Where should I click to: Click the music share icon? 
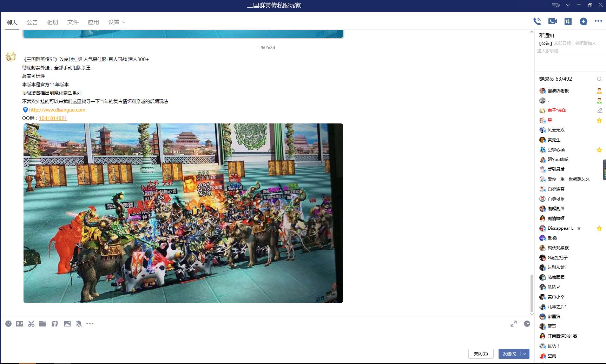(54, 324)
